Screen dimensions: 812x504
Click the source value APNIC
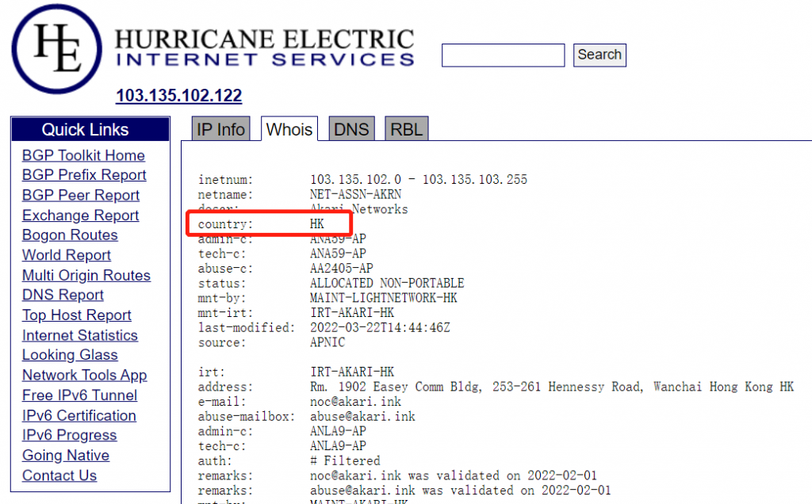[x=327, y=342]
